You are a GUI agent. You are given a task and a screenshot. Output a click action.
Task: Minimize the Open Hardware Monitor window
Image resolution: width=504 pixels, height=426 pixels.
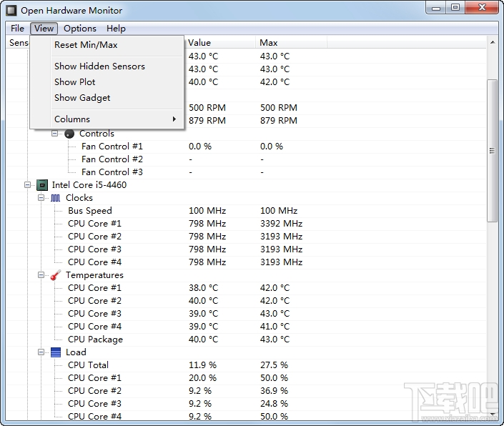tap(436, 7)
